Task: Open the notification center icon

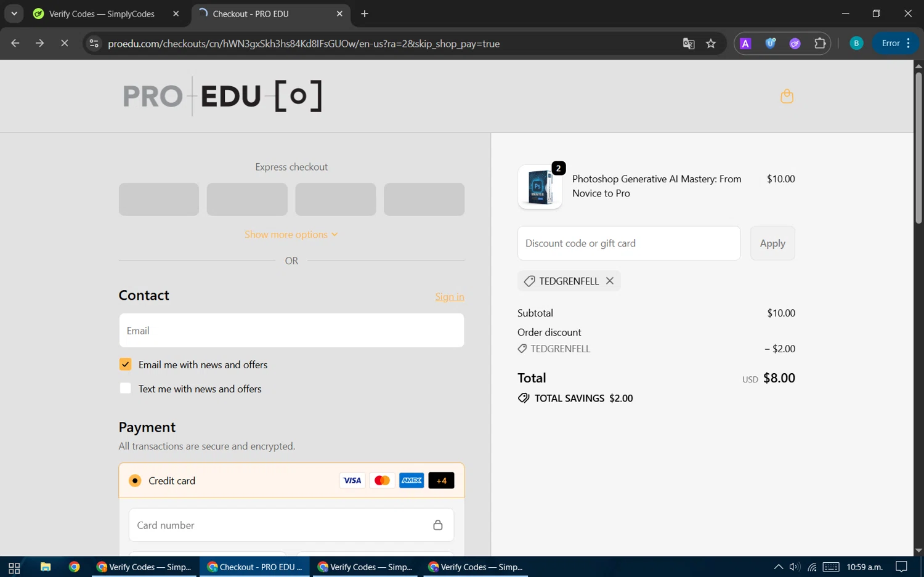Action: point(902,567)
